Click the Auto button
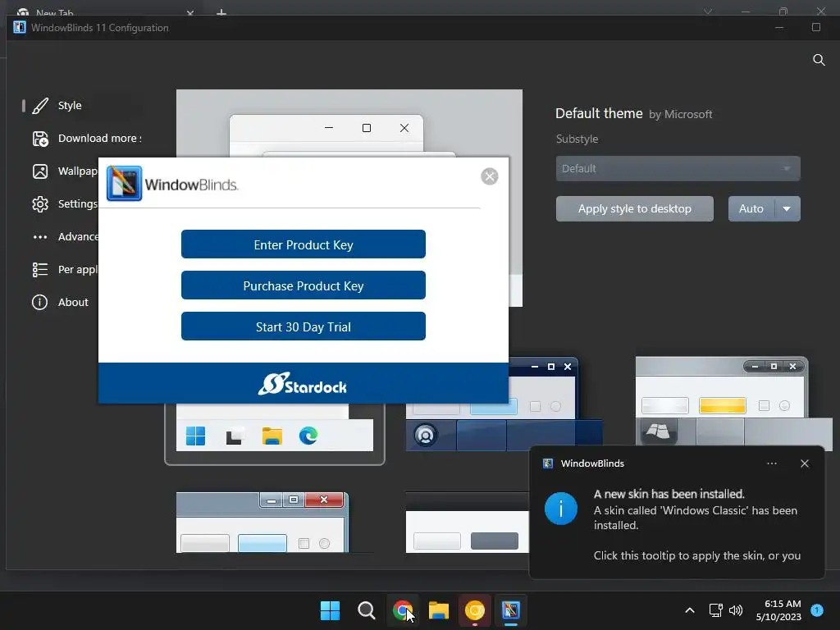840x630 pixels. click(x=751, y=209)
